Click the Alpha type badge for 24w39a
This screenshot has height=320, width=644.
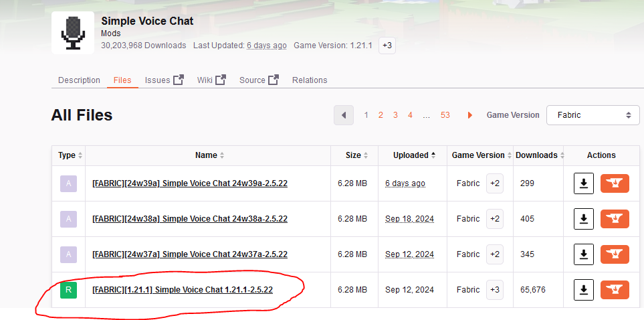coord(69,183)
